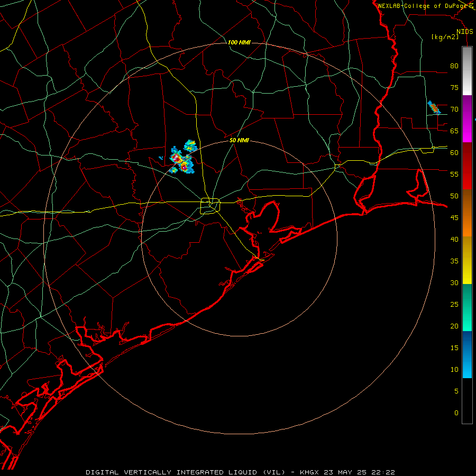The height and width of the screenshot is (476, 476).
Task: Click the scale value 50
Action: point(454,196)
